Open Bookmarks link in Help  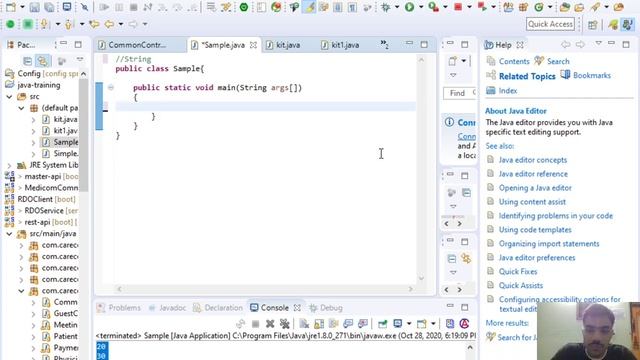(592, 76)
